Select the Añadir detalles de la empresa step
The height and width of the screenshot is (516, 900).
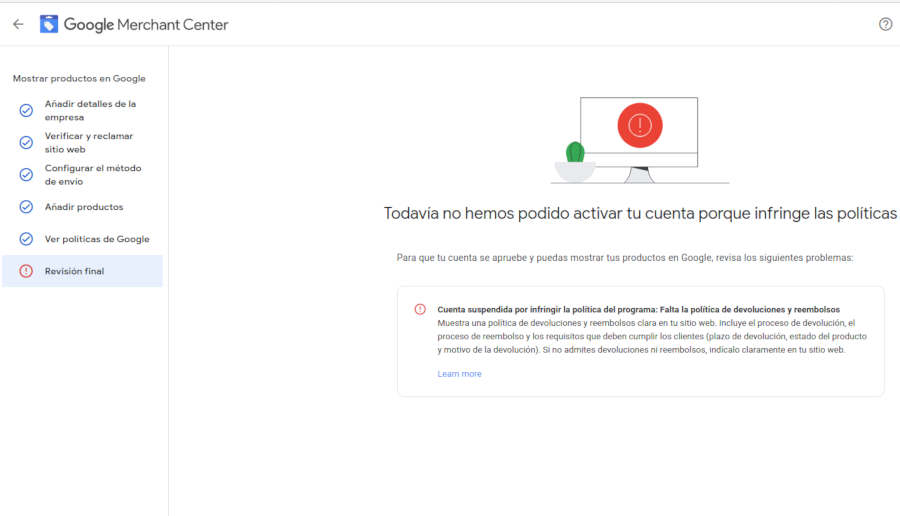click(82, 110)
